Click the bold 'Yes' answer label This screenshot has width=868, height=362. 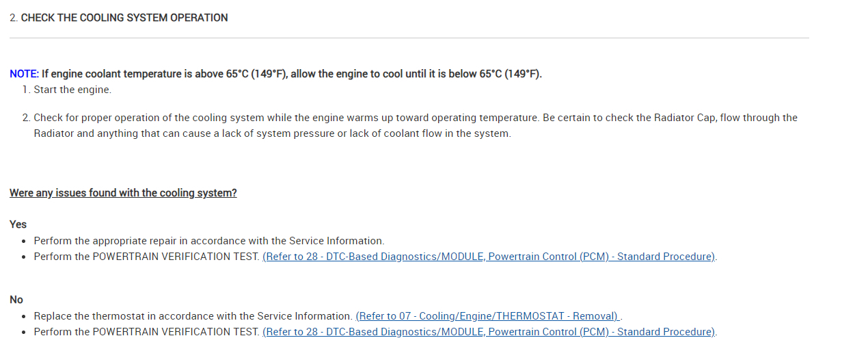click(x=18, y=224)
